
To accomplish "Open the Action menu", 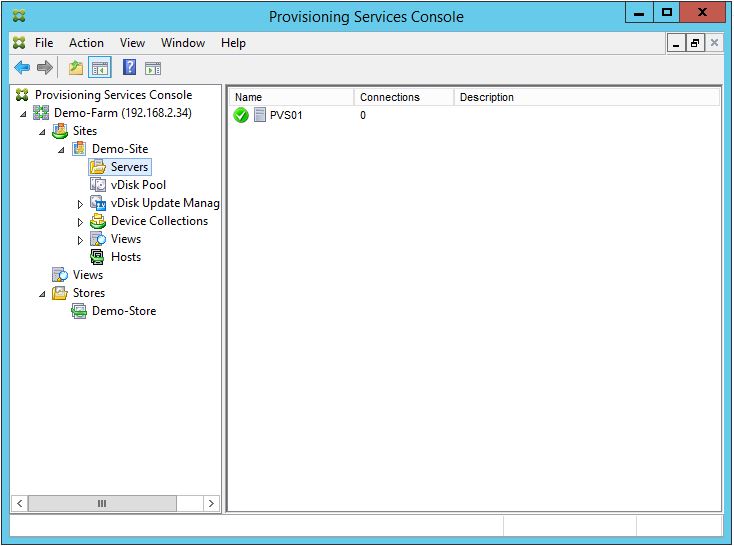I will point(86,43).
